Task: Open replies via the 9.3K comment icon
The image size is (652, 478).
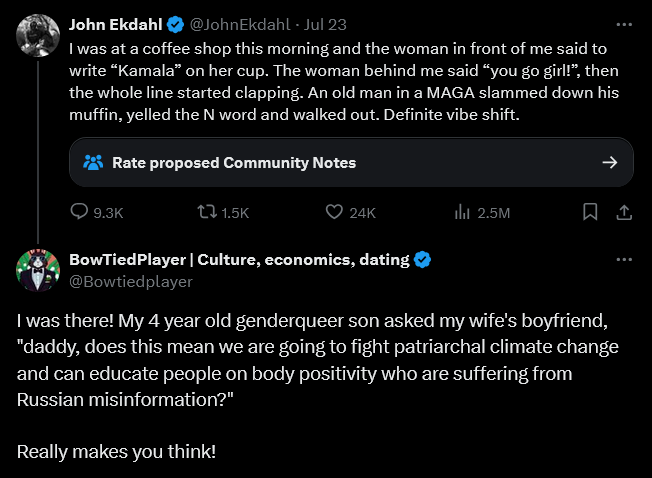Action: [x=79, y=212]
